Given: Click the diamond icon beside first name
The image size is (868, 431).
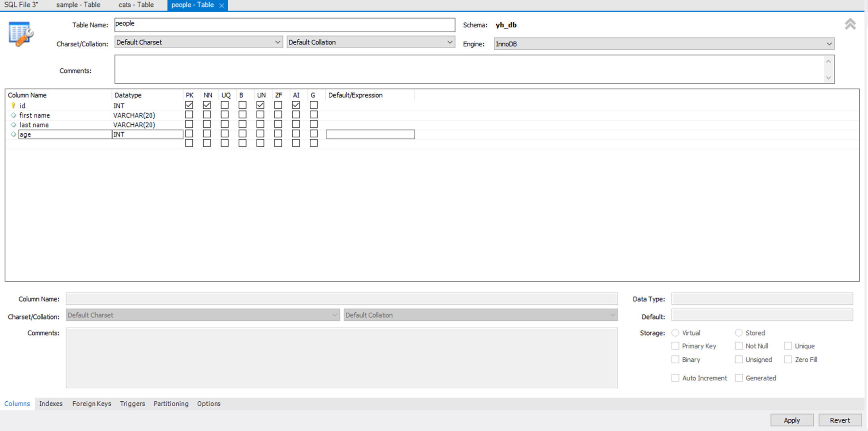Looking at the screenshot, I should (13, 115).
